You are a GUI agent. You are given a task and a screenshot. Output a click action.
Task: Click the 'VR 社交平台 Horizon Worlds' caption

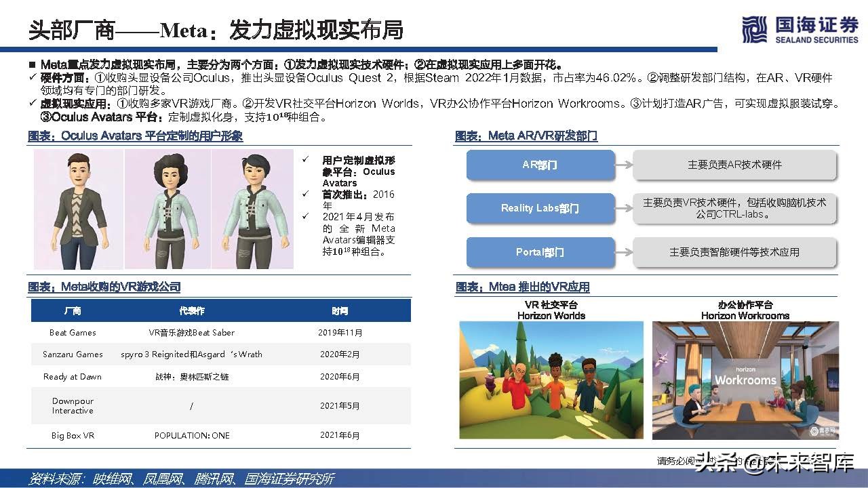[x=551, y=310]
